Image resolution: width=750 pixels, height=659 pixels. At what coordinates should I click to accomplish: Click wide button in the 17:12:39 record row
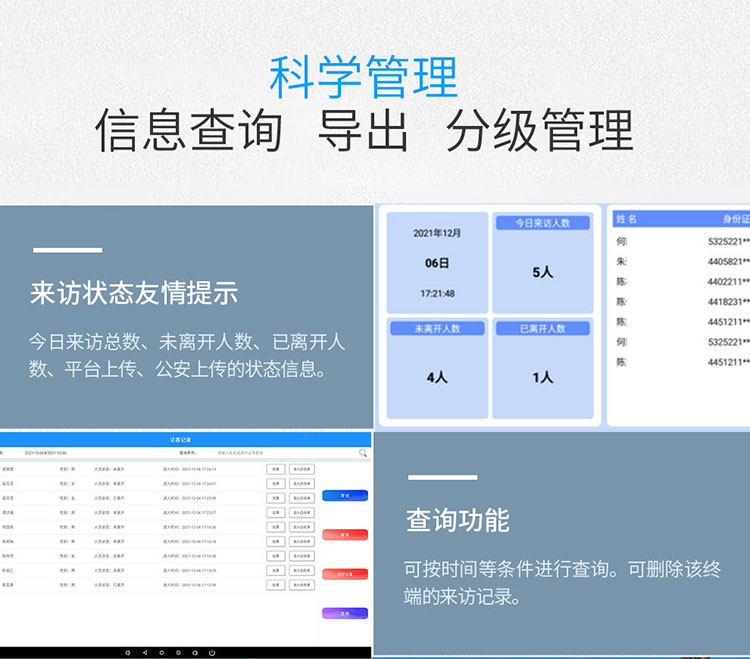point(301,585)
